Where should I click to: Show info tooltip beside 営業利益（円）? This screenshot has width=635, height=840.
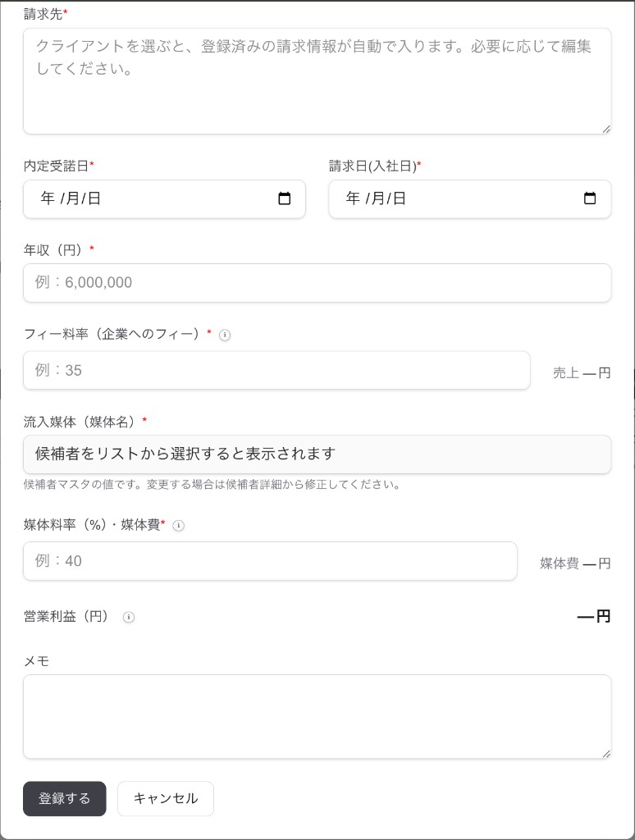coord(129,617)
